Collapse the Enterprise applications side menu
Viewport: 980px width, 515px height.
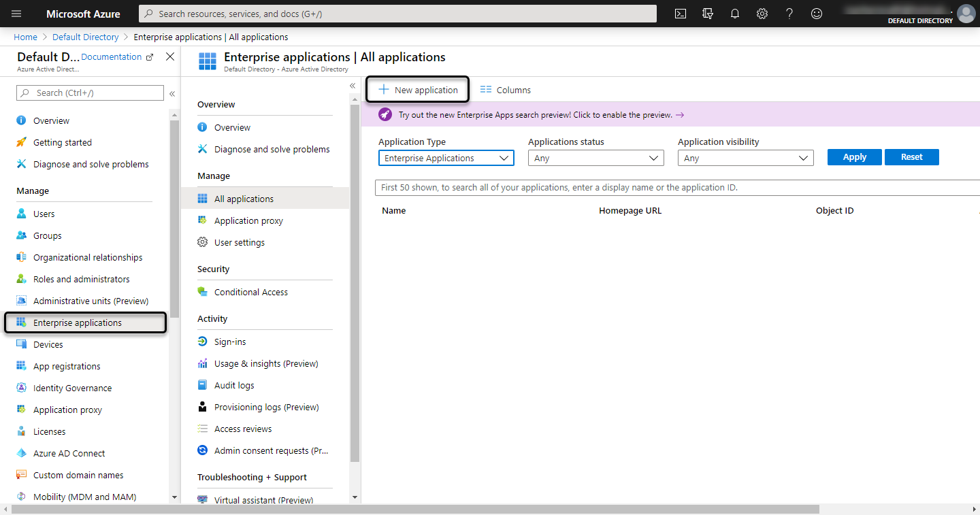[353, 86]
